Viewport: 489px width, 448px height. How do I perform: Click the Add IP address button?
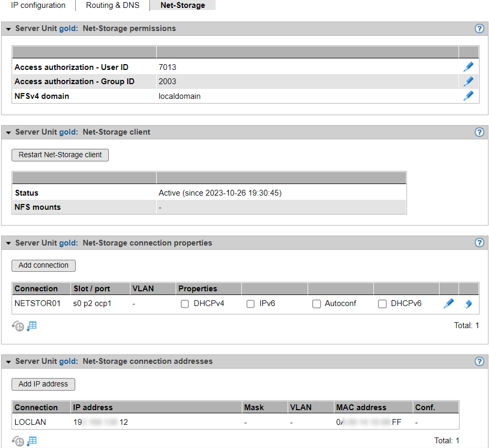(x=43, y=384)
